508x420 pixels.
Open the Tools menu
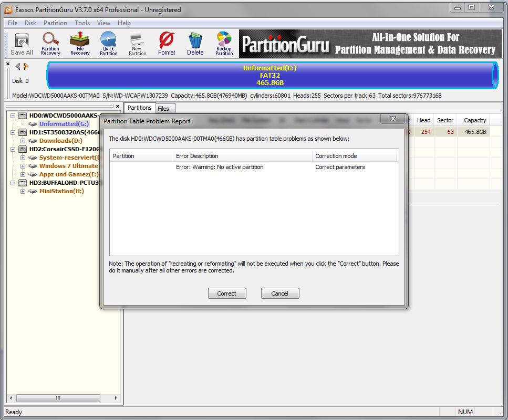pos(82,23)
